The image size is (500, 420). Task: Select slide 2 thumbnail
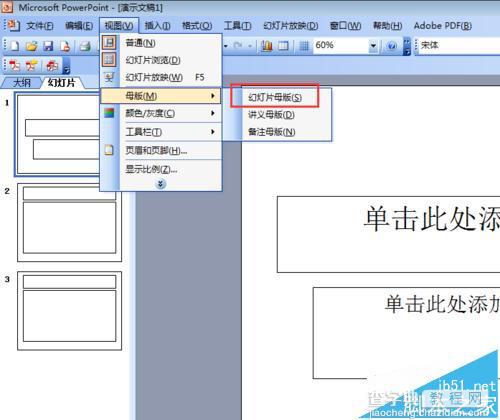coord(69,222)
